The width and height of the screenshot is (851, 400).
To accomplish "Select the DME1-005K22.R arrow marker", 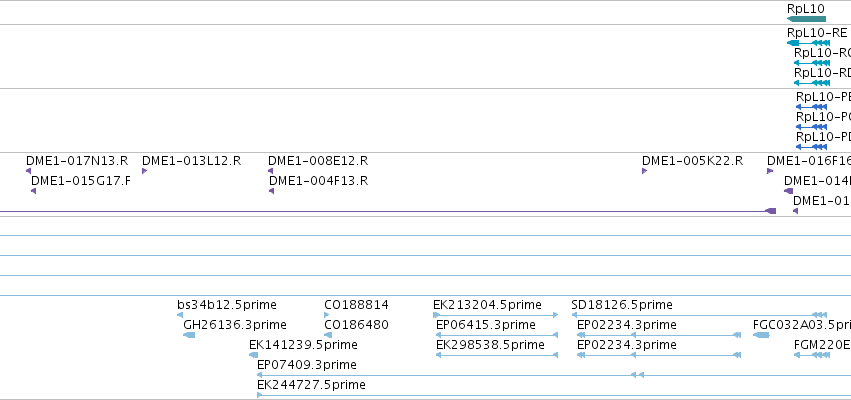I will coord(644,171).
